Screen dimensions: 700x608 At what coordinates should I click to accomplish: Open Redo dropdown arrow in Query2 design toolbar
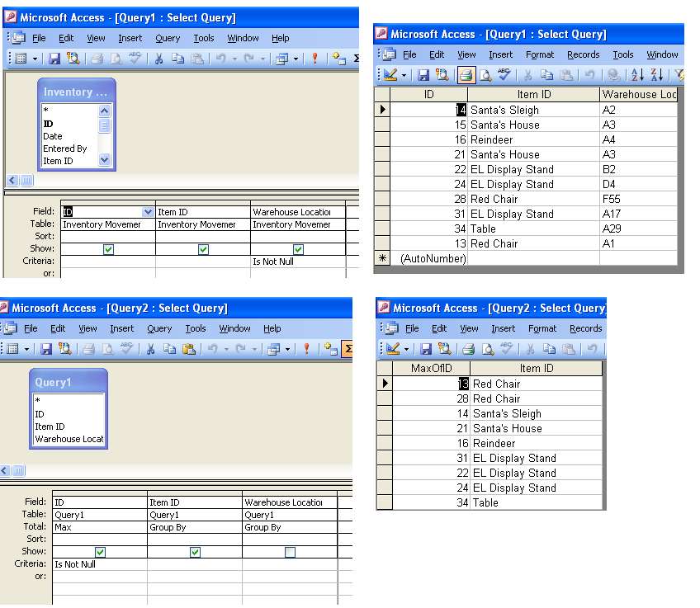point(254,349)
